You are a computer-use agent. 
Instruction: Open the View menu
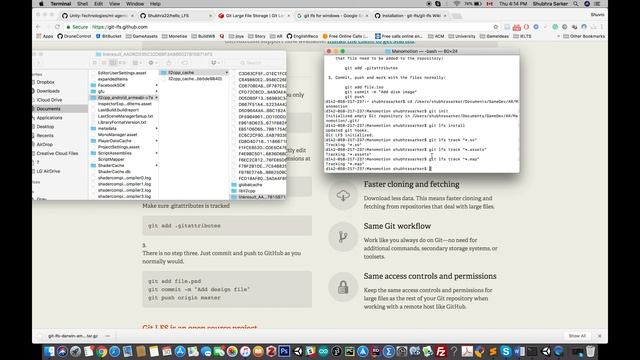click(114, 4)
